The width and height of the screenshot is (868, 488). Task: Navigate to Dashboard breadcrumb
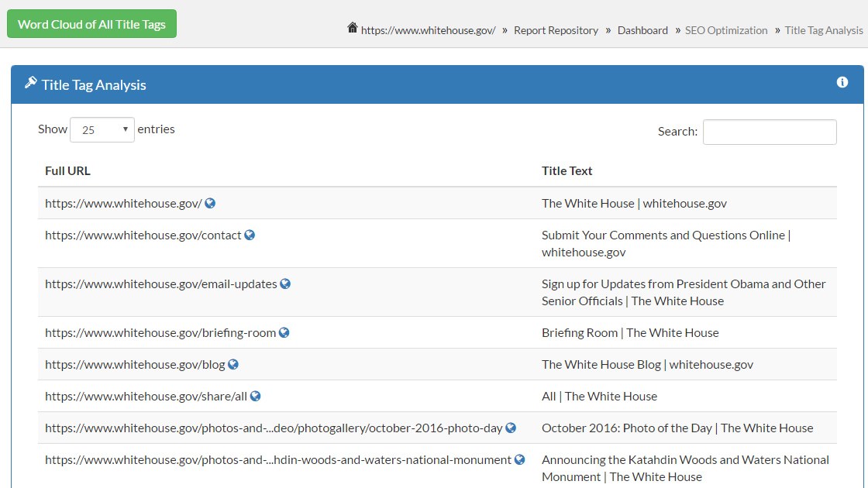point(642,30)
